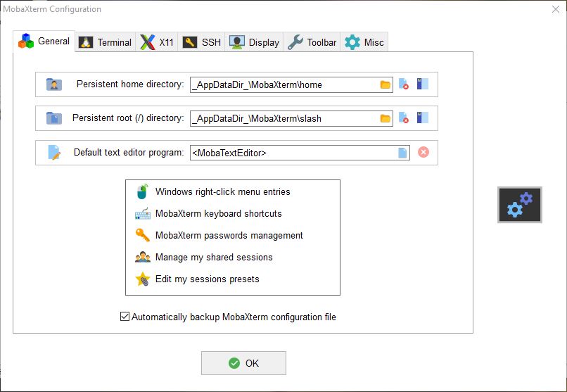
Task: Open MobaXterm keyboard shortcuts
Action: click(218, 213)
